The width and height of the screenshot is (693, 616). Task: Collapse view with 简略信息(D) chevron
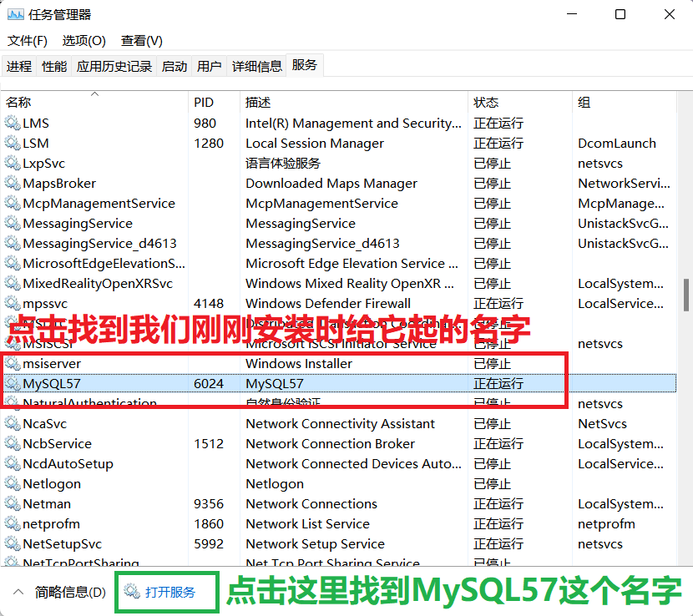18,592
